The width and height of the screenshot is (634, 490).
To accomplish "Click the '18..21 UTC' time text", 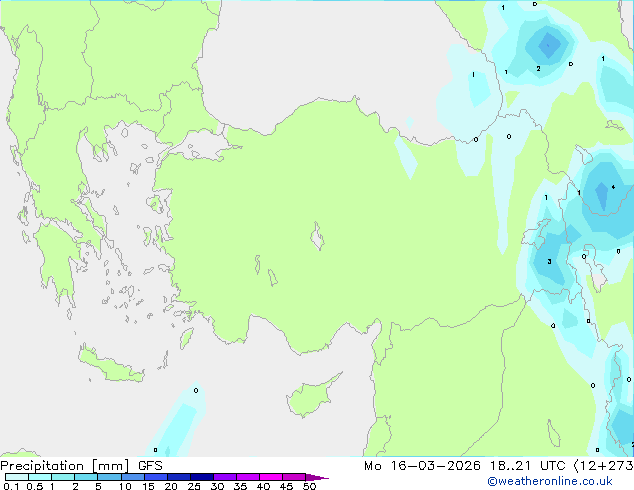I will (528, 466).
